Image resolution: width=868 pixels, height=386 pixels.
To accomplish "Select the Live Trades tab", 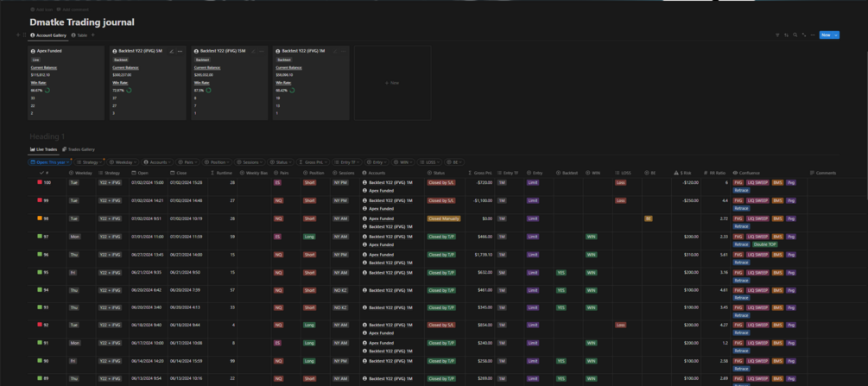I will [x=44, y=149].
